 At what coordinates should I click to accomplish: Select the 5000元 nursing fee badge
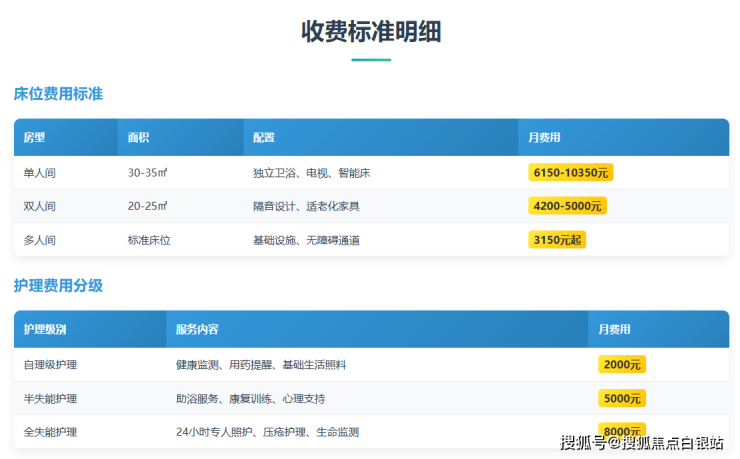point(621,398)
